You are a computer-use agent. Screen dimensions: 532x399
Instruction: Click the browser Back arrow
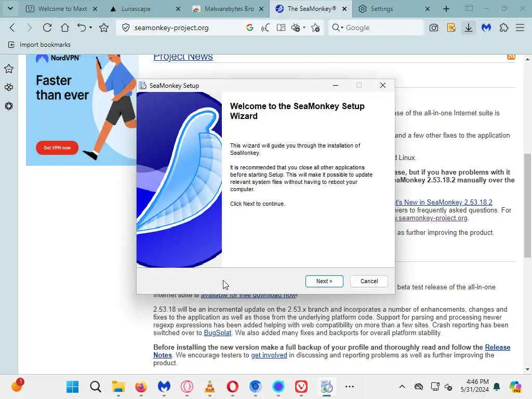[x=12, y=28]
